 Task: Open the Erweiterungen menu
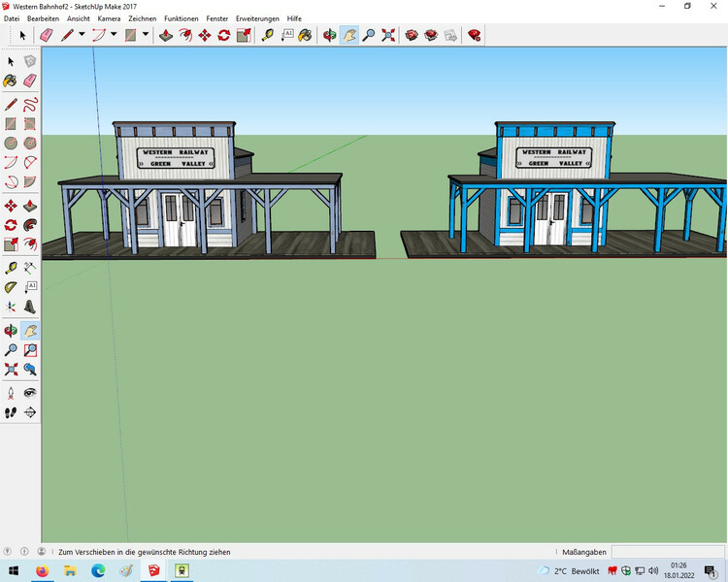click(257, 18)
